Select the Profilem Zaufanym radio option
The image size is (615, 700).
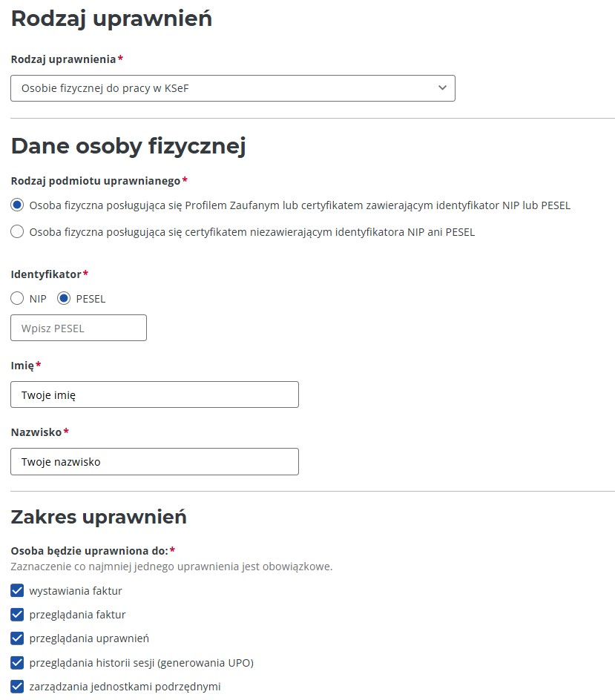[x=17, y=205]
